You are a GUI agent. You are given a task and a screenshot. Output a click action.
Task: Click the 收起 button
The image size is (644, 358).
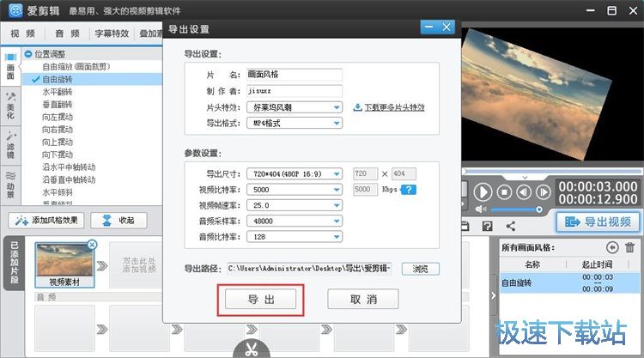tap(118, 221)
